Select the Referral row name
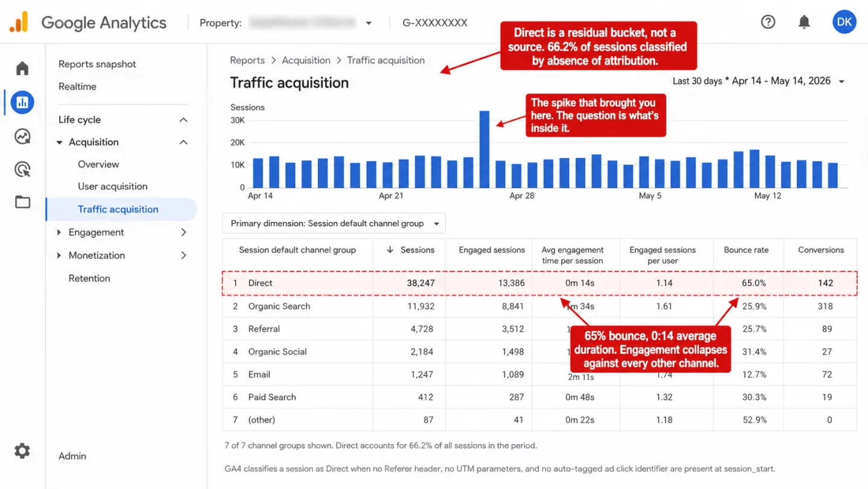The height and width of the screenshot is (489, 868). (x=264, y=329)
